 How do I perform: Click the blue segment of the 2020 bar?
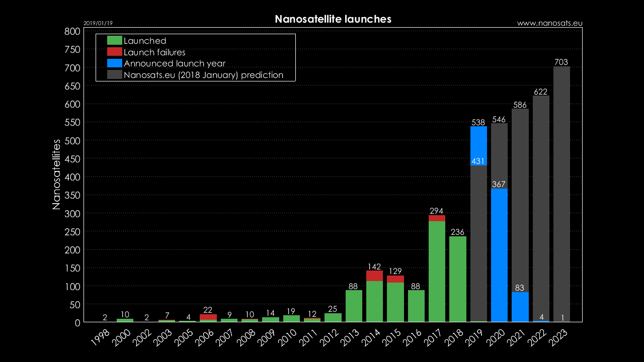tap(499, 255)
